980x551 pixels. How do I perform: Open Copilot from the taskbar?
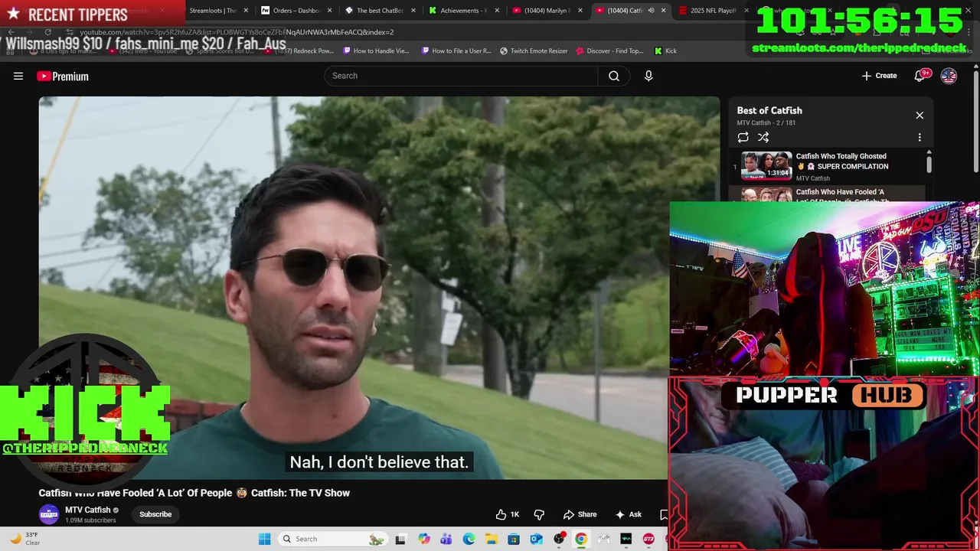click(424, 539)
